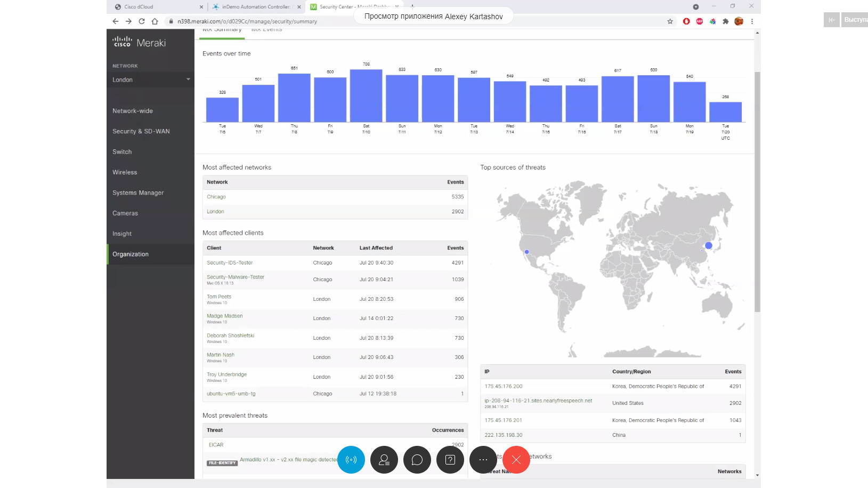The image size is (868, 488).
Task: Click the panel collapse arrow at top right
Action: (832, 20)
